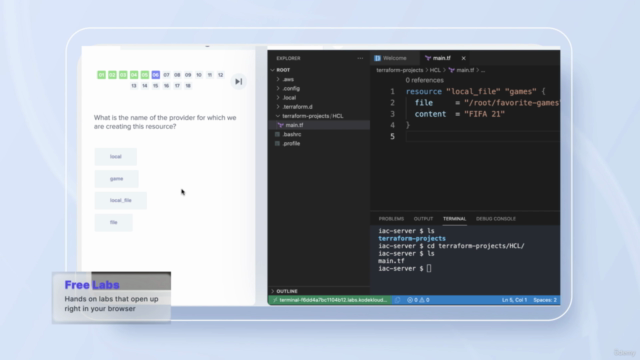Select the TERMINAL panel tab
640x360 pixels.
[454, 219]
